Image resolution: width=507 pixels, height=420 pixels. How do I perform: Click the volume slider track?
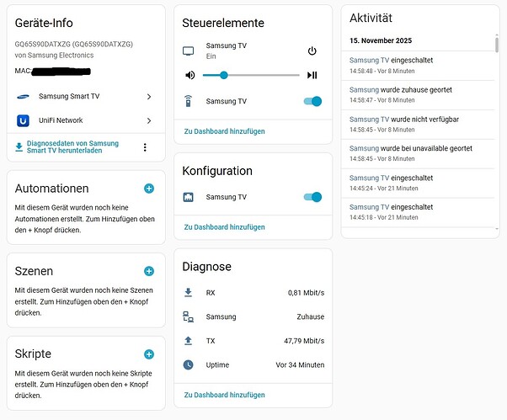(x=261, y=75)
